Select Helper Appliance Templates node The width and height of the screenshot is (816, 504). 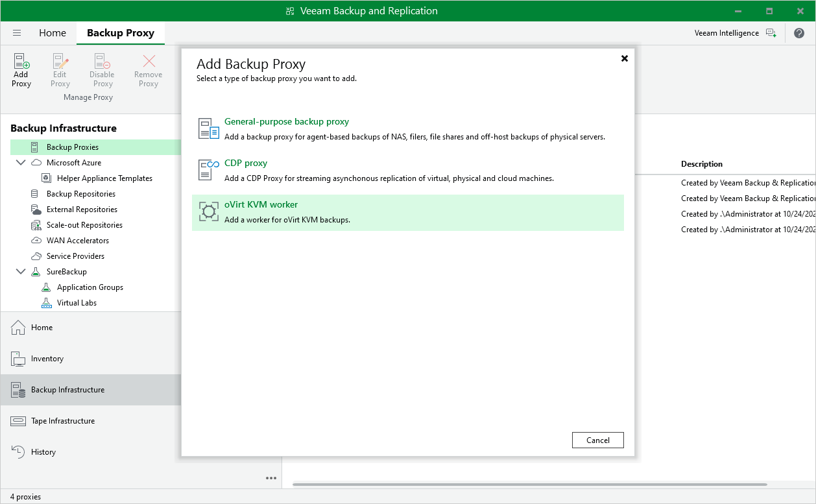click(104, 178)
